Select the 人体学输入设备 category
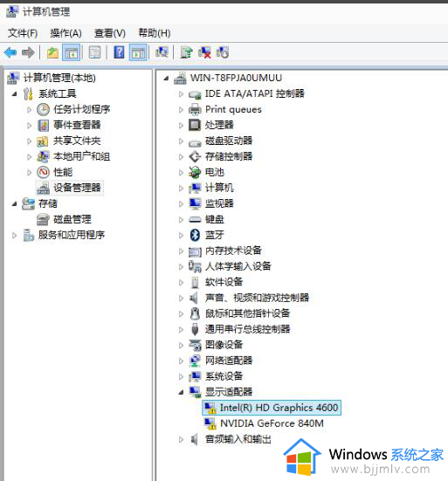 [238, 266]
